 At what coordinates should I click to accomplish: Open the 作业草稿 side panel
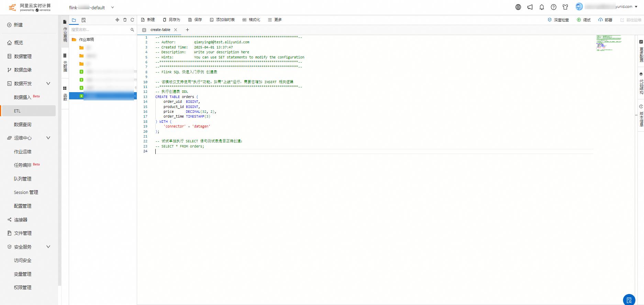click(x=65, y=32)
